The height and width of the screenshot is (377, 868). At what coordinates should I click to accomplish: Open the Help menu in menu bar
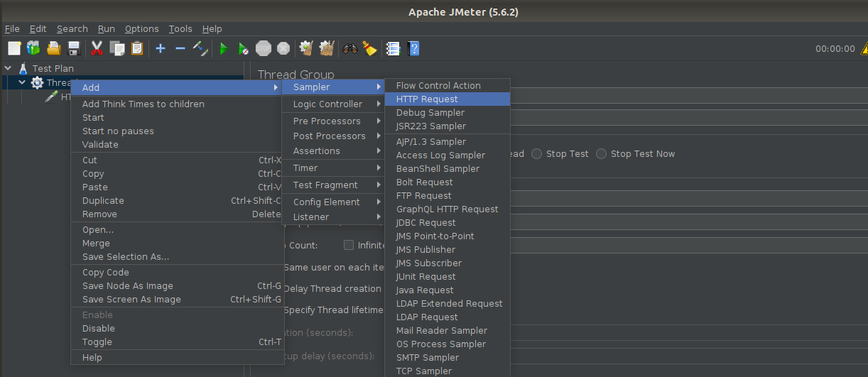point(212,28)
